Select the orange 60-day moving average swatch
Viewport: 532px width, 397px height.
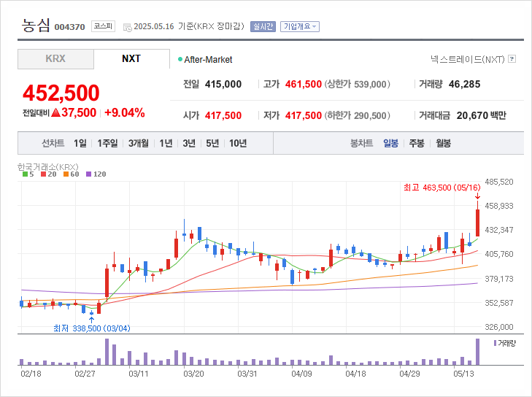66,174
